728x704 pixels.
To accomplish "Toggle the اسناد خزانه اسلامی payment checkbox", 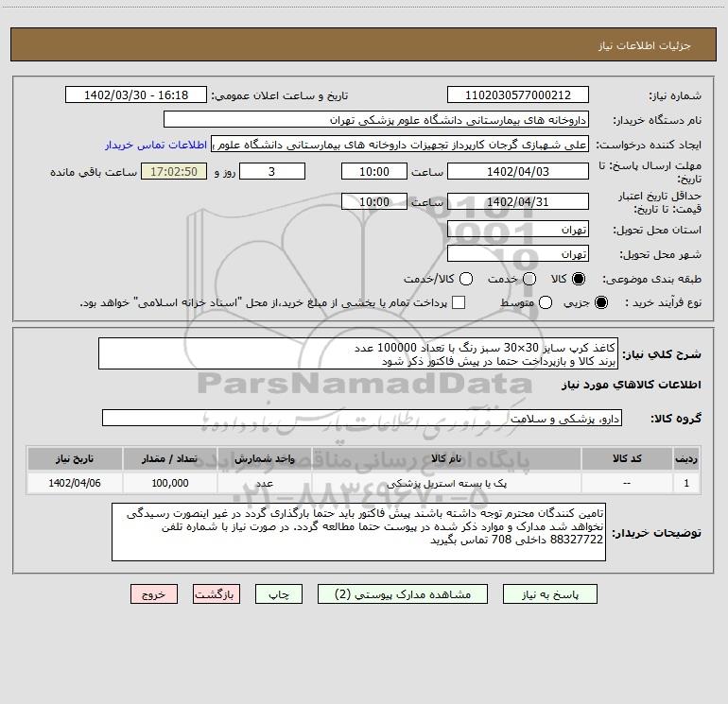I will click(x=459, y=302).
